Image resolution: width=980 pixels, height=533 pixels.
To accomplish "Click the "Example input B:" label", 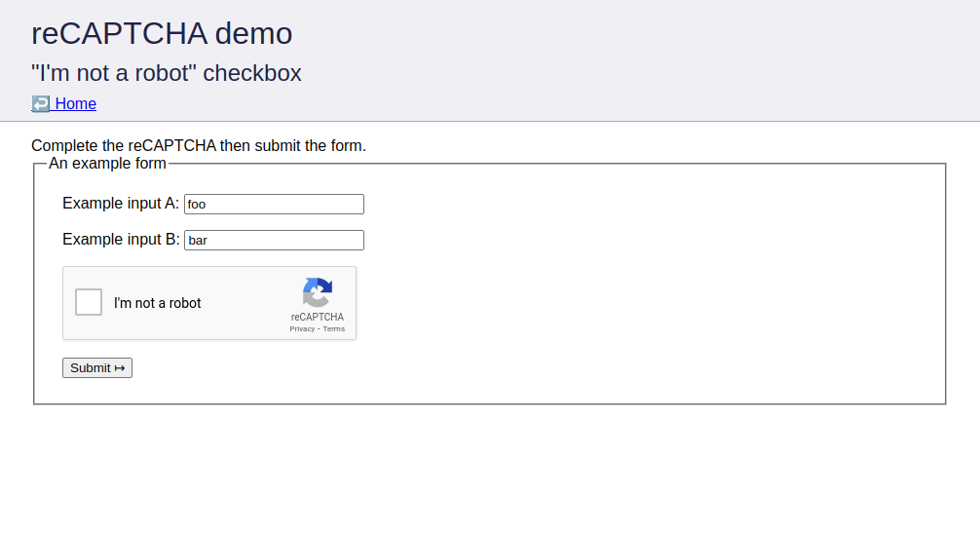I will 121,240.
